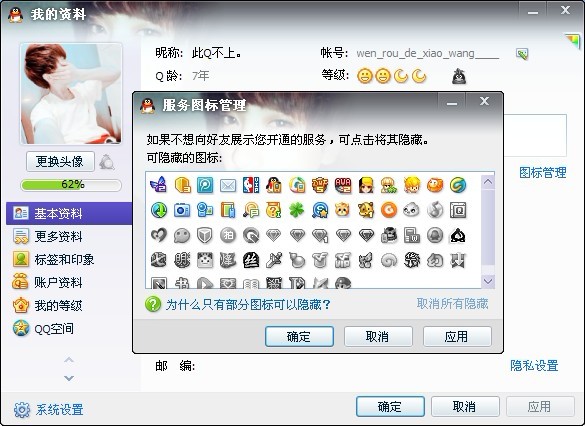Click 确定 in the 服务图标管理 dialog
The width and height of the screenshot is (585, 426).
click(299, 336)
